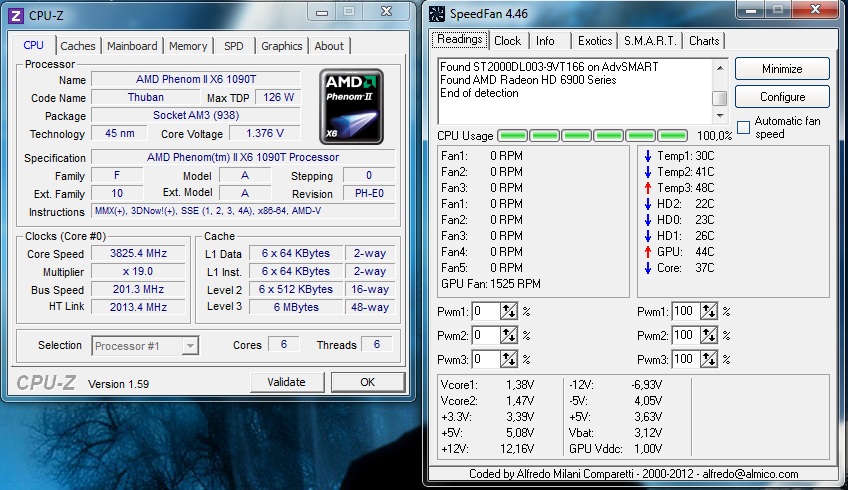The image size is (848, 490).
Task: Click the Specification AMD Phenom(tm) II X6 1090T Processor
Action: (243, 157)
